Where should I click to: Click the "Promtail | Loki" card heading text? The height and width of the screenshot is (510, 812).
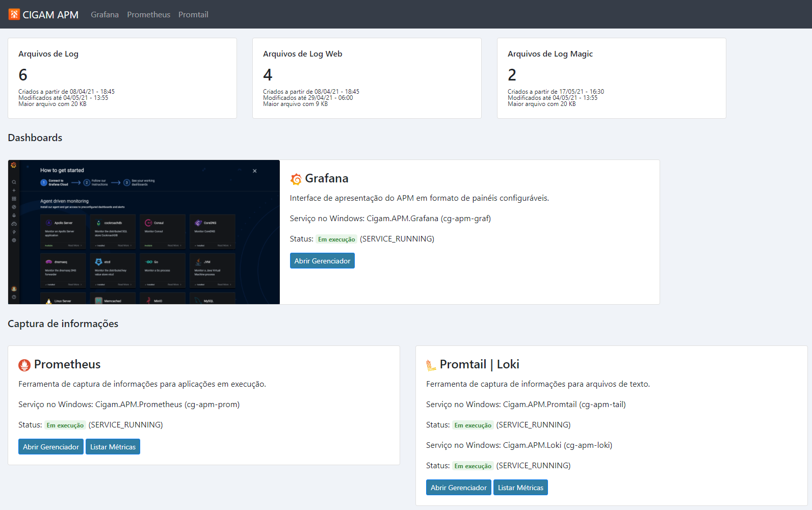480,364
